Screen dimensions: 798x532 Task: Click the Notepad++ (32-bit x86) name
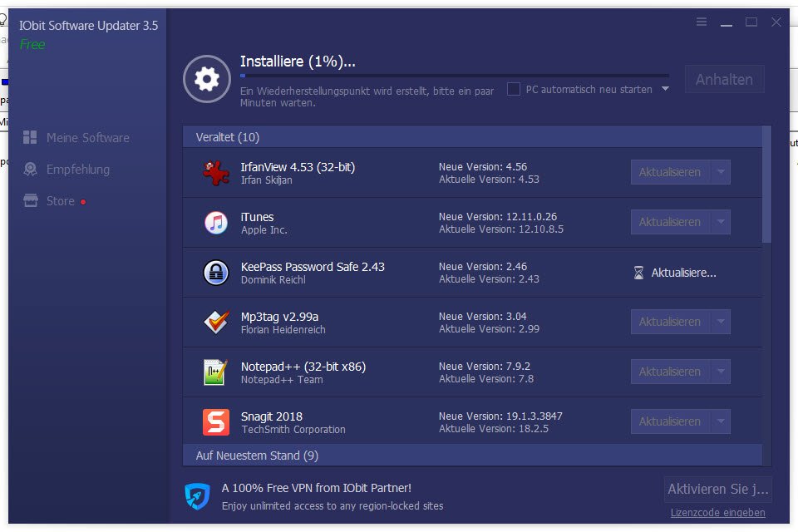coord(303,367)
